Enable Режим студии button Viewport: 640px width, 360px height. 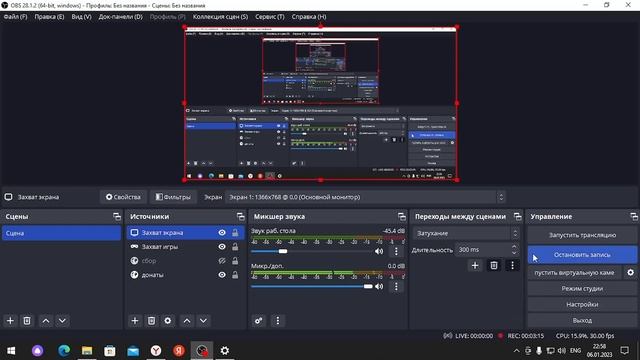tap(582, 289)
